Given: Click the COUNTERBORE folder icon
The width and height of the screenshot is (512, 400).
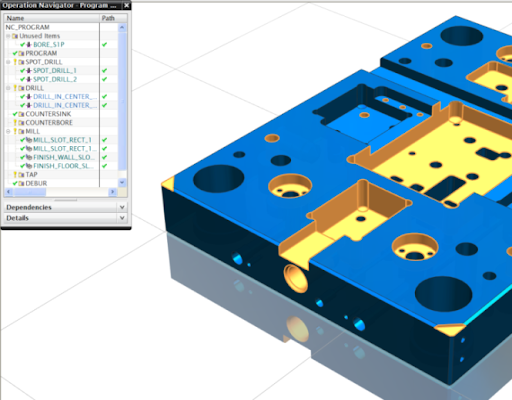Looking at the screenshot, I should 21,123.
